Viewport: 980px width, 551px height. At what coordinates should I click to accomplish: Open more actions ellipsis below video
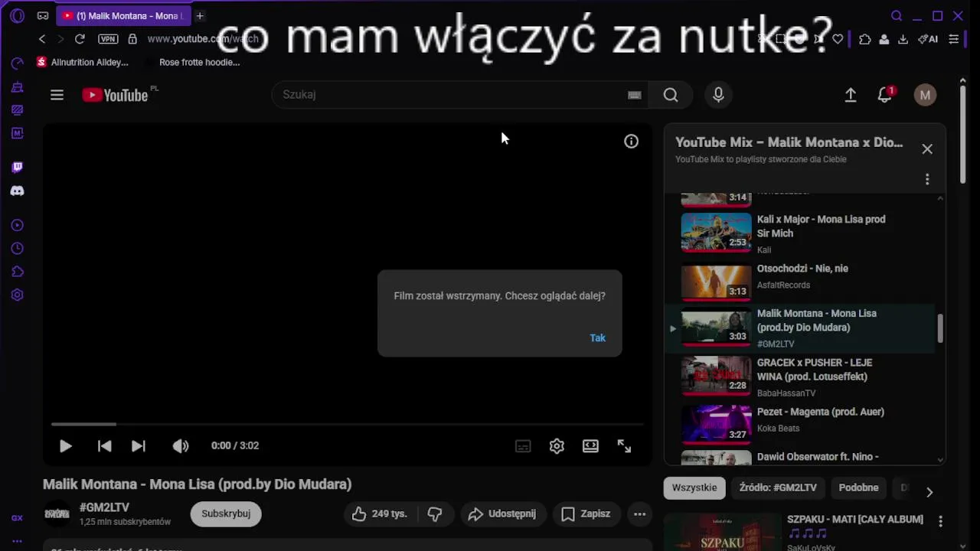pos(640,514)
